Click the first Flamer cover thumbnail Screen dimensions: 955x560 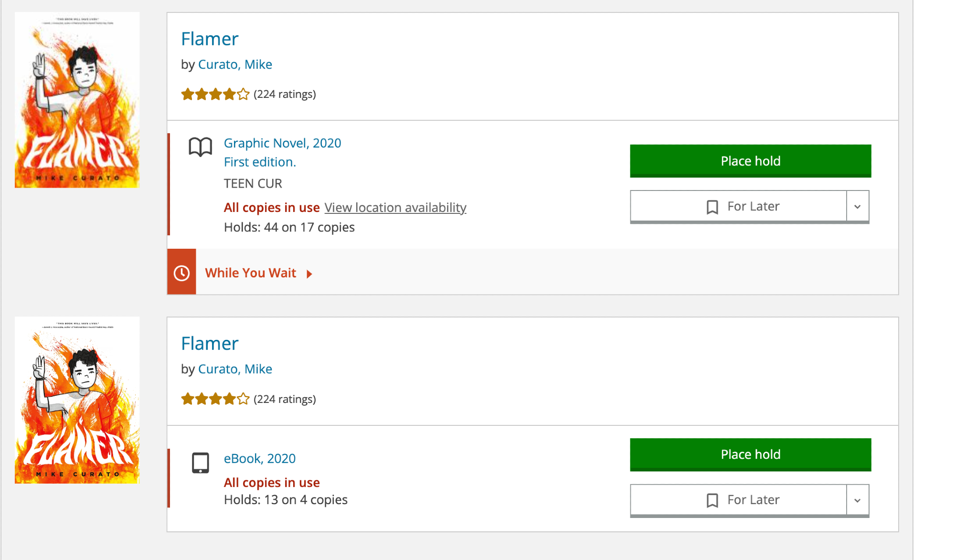[77, 100]
